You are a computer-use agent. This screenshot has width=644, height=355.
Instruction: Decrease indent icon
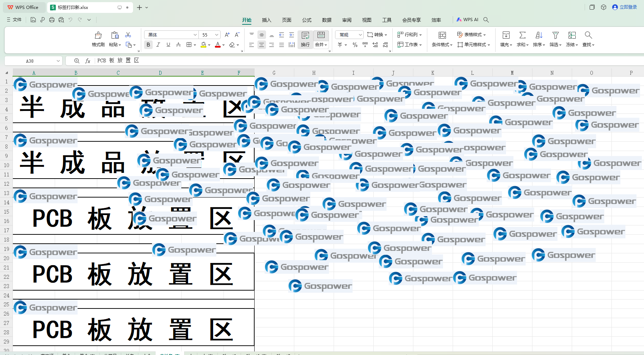point(281,35)
